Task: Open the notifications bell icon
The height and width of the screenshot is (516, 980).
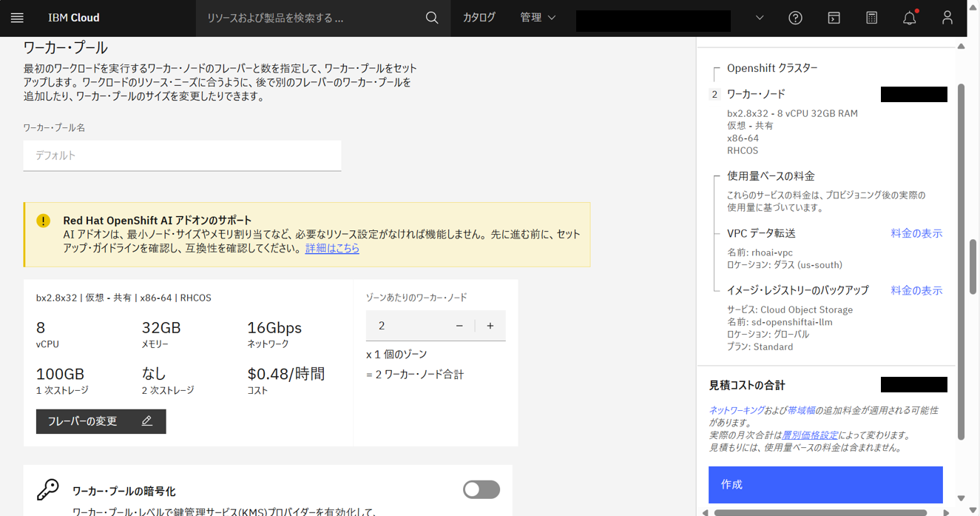Action: 910,18
